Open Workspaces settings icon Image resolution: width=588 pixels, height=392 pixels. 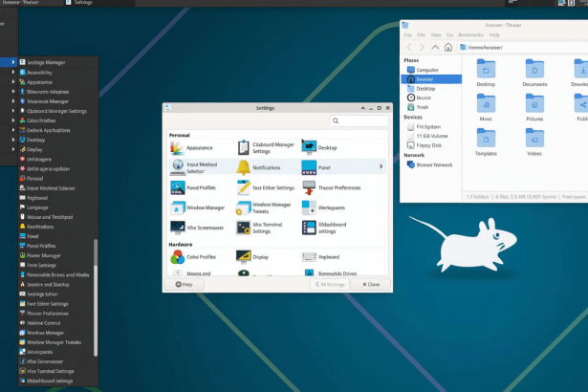point(309,207)
